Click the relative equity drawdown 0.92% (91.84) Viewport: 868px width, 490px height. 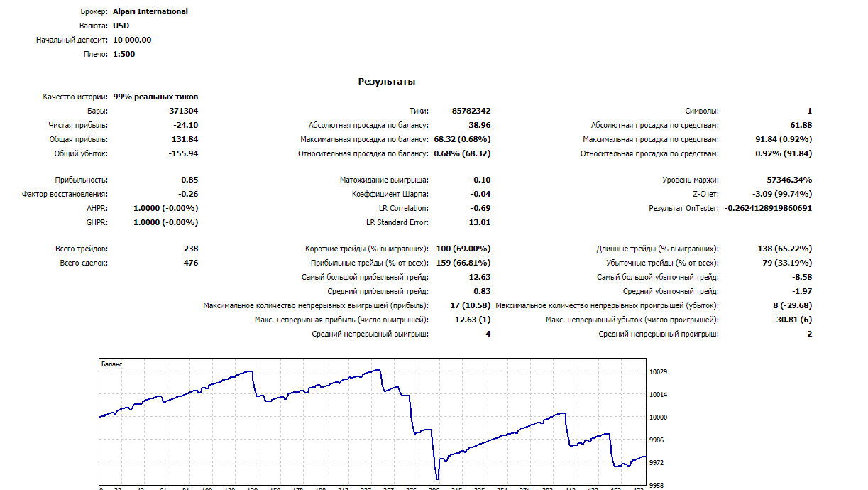[x=784, y=153]
